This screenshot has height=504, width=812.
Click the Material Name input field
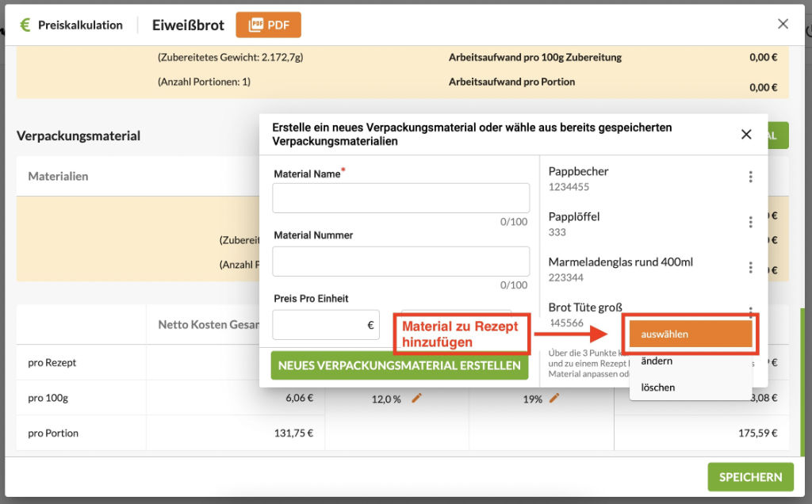click(400, 198)
